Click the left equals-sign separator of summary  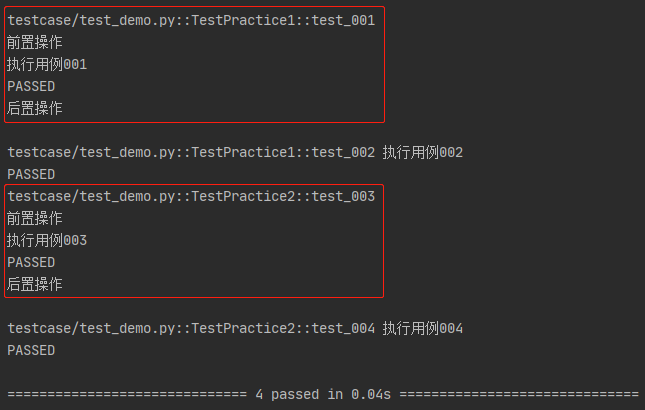click(x=127, y=394)
